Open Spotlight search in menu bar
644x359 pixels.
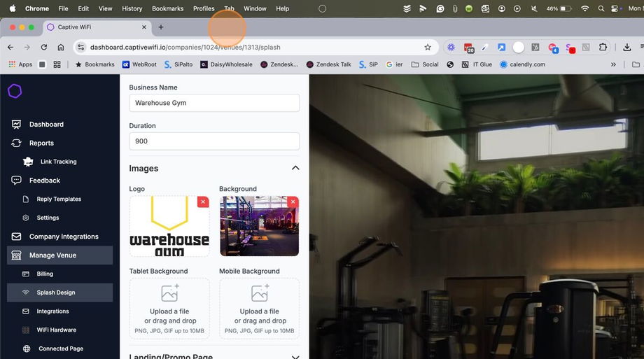pos(601,8)
